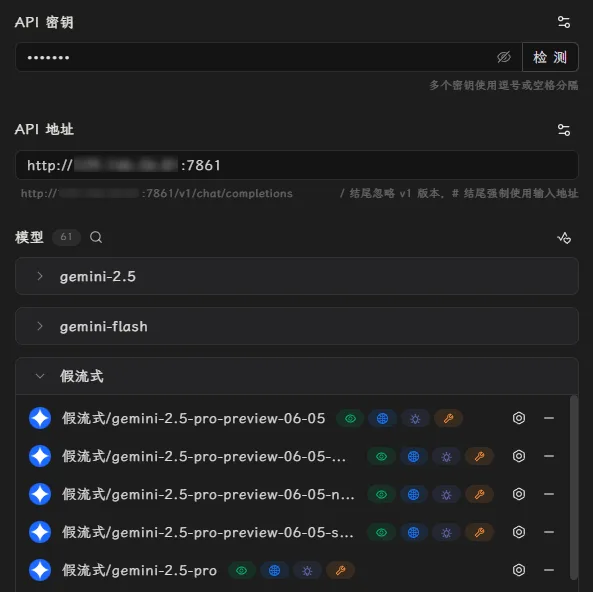Viewport: 593px width, 592px height.
Task: Click vision tag on 06-05-... row
Action: 381,457
